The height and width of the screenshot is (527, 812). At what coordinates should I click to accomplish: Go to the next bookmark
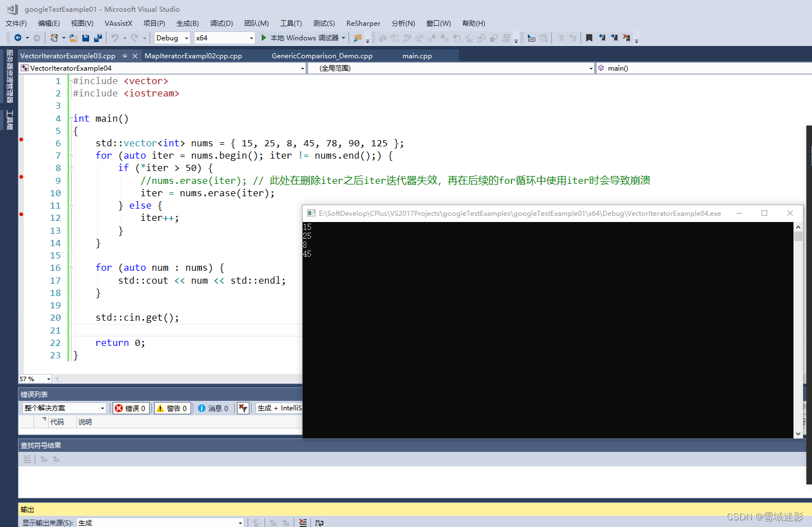coord(614,38)
